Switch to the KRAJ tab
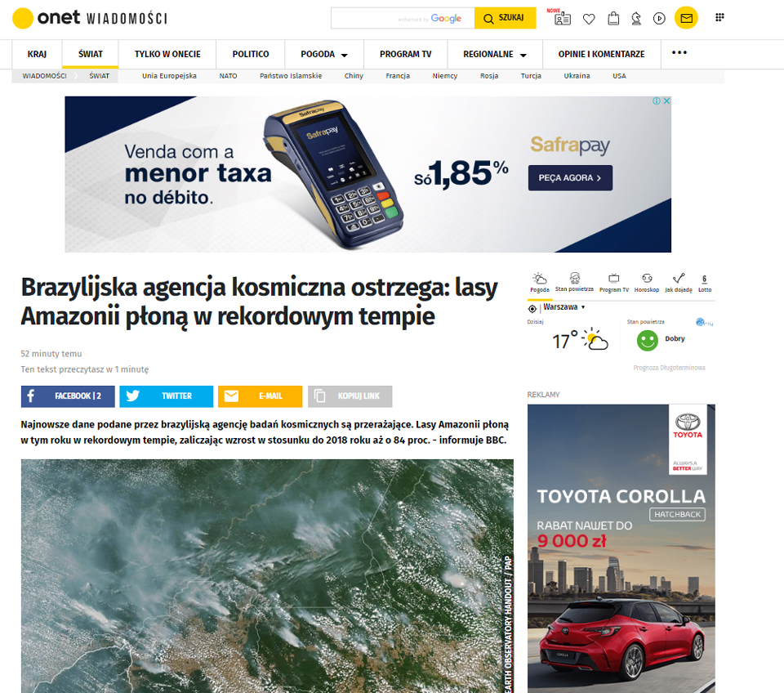This screenshot has height=693, width=784. (37, 54)
